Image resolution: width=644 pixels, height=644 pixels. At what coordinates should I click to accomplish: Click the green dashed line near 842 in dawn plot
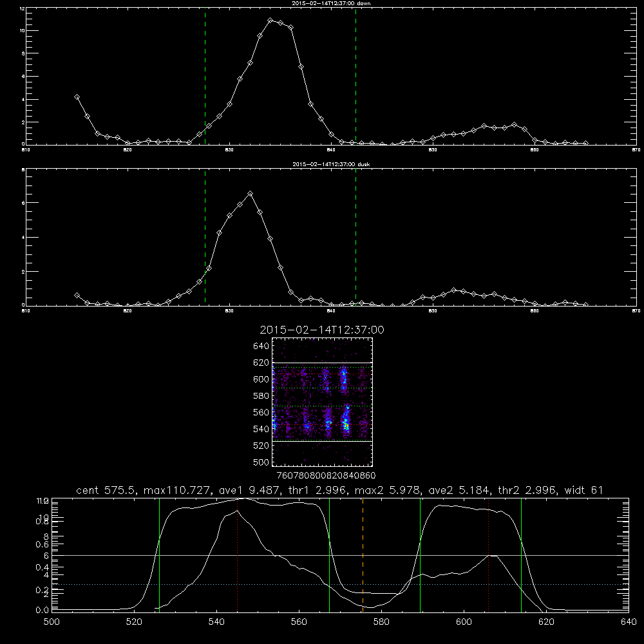coord(355,77)
